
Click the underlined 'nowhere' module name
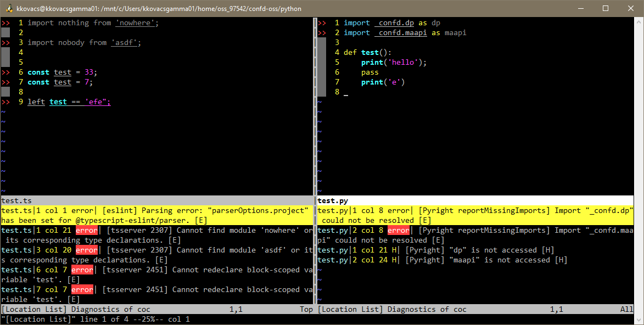coord(135,23)
